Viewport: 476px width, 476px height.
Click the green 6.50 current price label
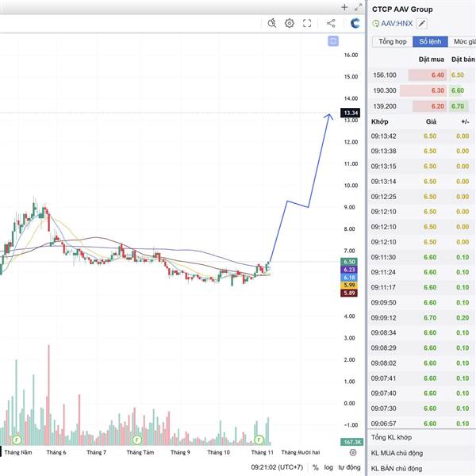click(349, 262)
